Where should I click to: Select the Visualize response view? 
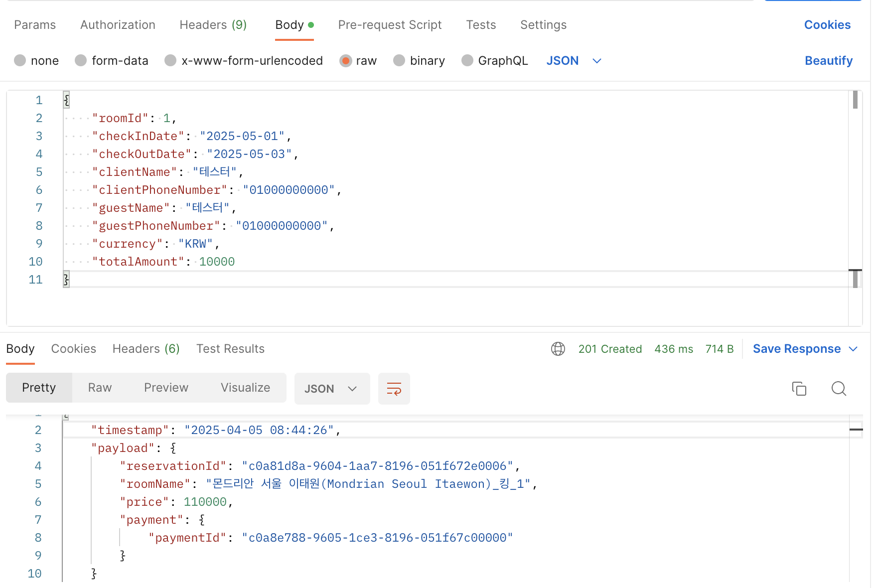click(245, 388)
